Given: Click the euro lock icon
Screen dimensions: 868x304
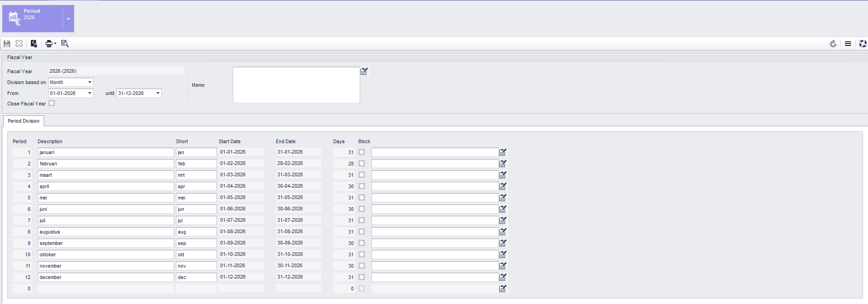Looking at the screenshot, I should click(x=34, y=44).
